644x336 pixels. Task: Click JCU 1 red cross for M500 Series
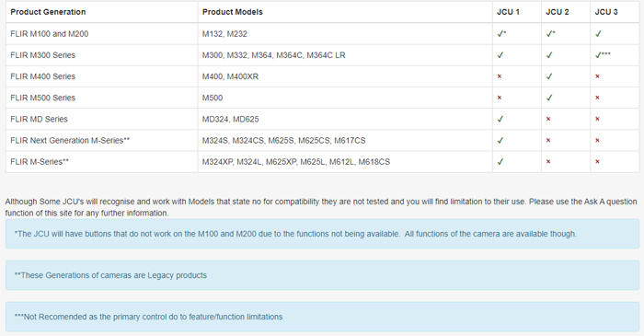[500, 98]
